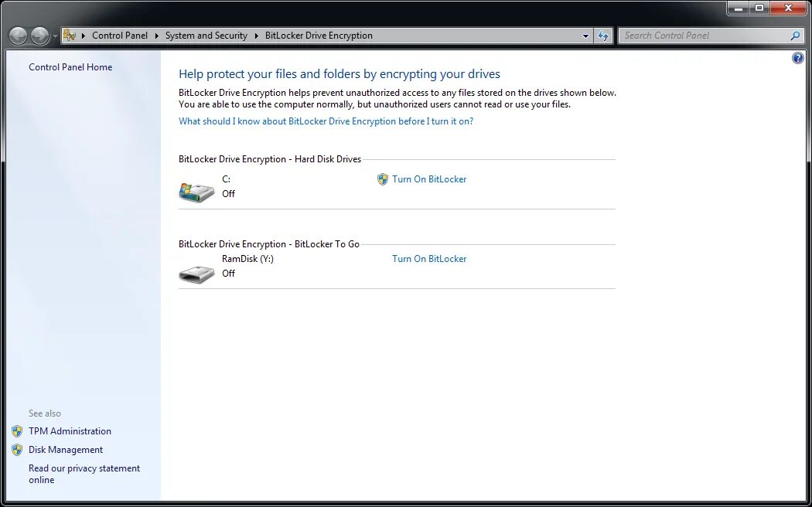Expand arrow after System and Security breadcrumb
This screenshot has width=812, height=507.
256,36
